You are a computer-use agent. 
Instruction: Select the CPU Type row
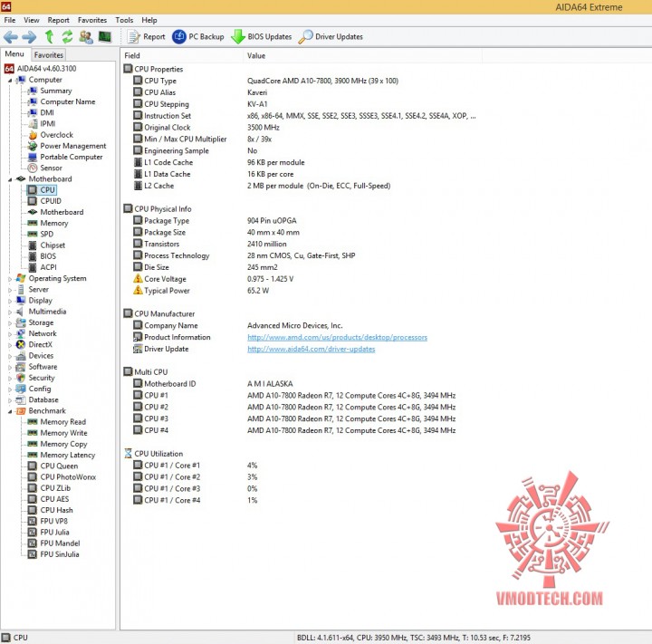point(266,81)
